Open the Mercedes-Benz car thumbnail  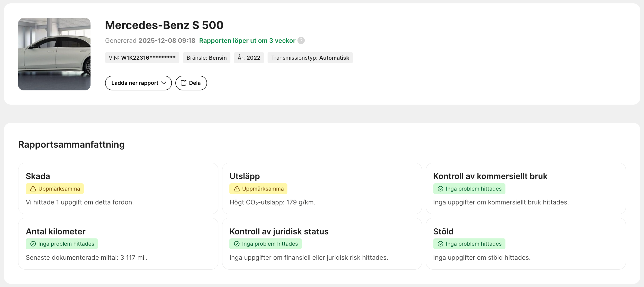[x=54, y=54]
